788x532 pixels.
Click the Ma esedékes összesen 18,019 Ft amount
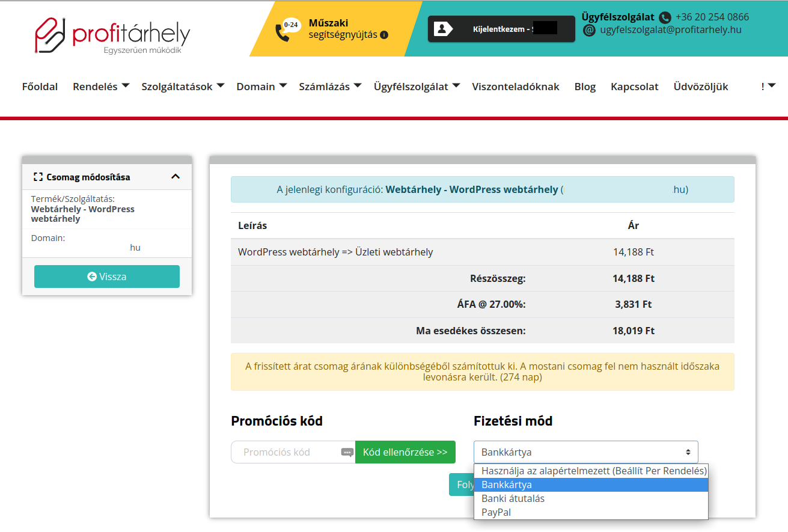pos(634,331)
